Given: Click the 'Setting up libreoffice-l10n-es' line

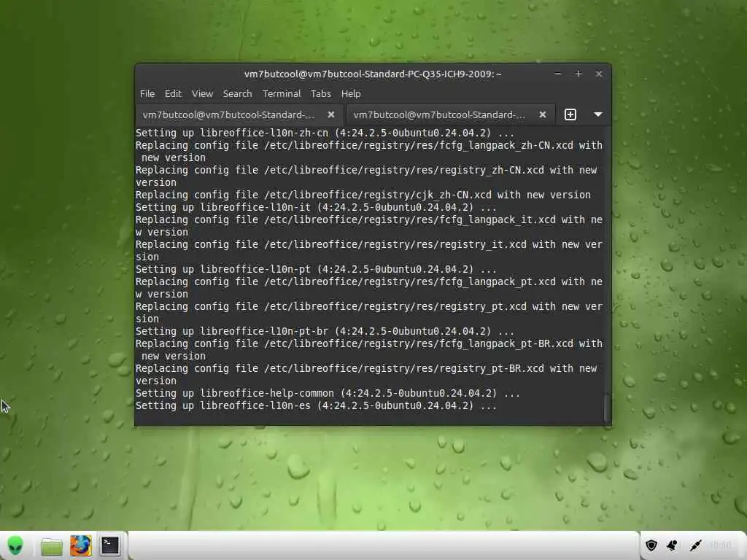Looking at the screenshot, I should (316, 405).
